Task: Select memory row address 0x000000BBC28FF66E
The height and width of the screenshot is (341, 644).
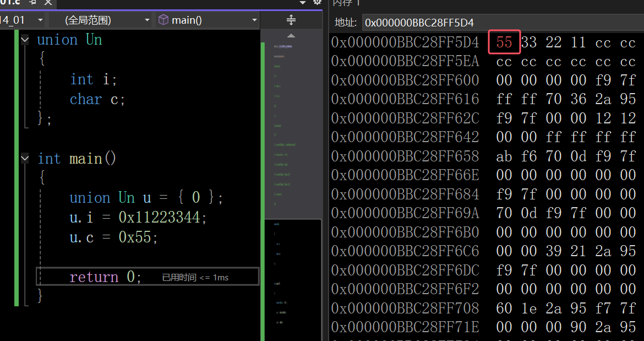Action: coord(405,175)
